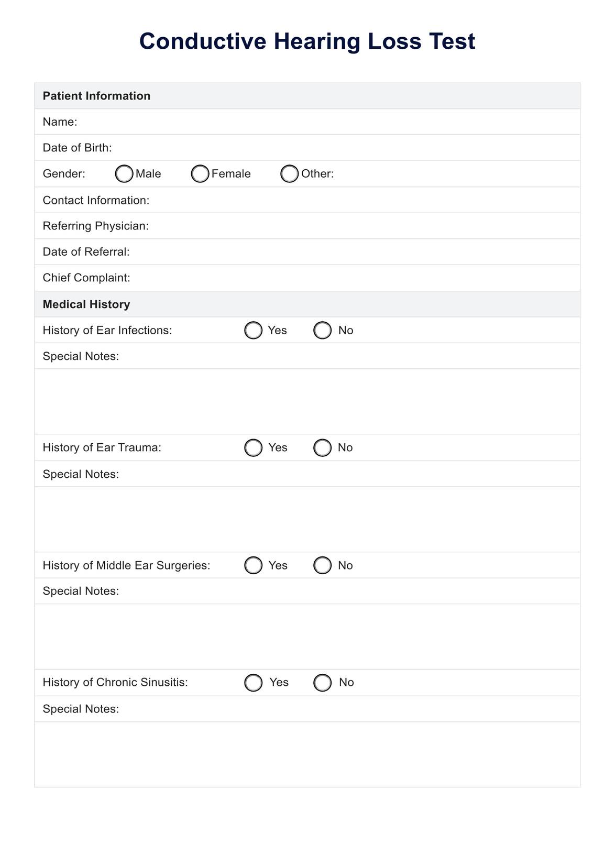Select the Female gender radio button
The width and height of the screenshot is (616, 854).
[200, 174]
